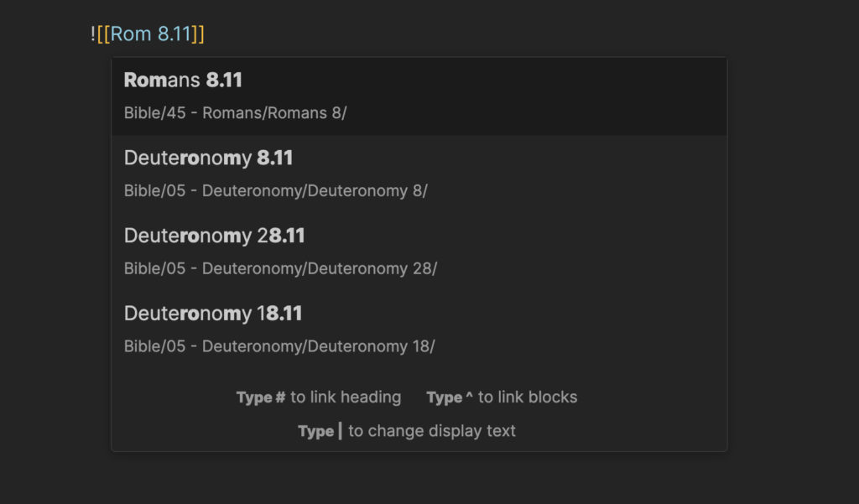The image size is (859, 504).
Task: Click the opening yellow double brackets
Action: pos(103,34)
